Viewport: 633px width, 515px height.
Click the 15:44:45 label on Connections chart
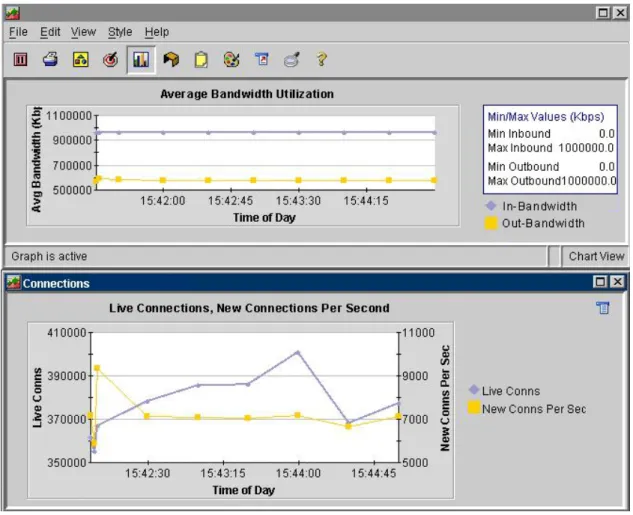[x=373, y=473]
